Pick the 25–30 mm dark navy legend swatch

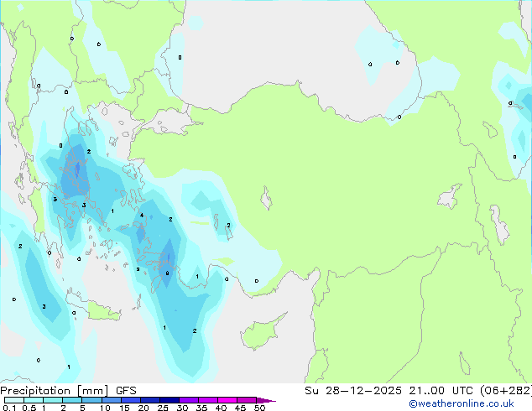point(169,400)
